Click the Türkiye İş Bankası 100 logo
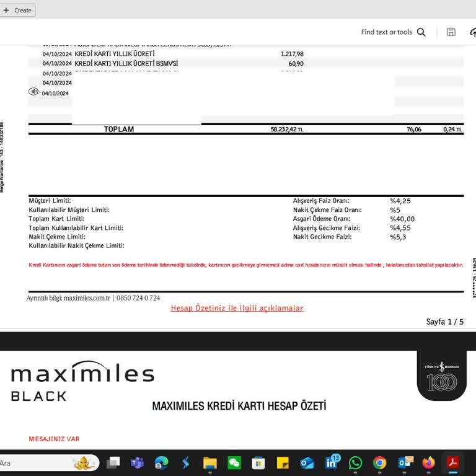The width and height of the screenshot is (476, 476). [442, 376]
